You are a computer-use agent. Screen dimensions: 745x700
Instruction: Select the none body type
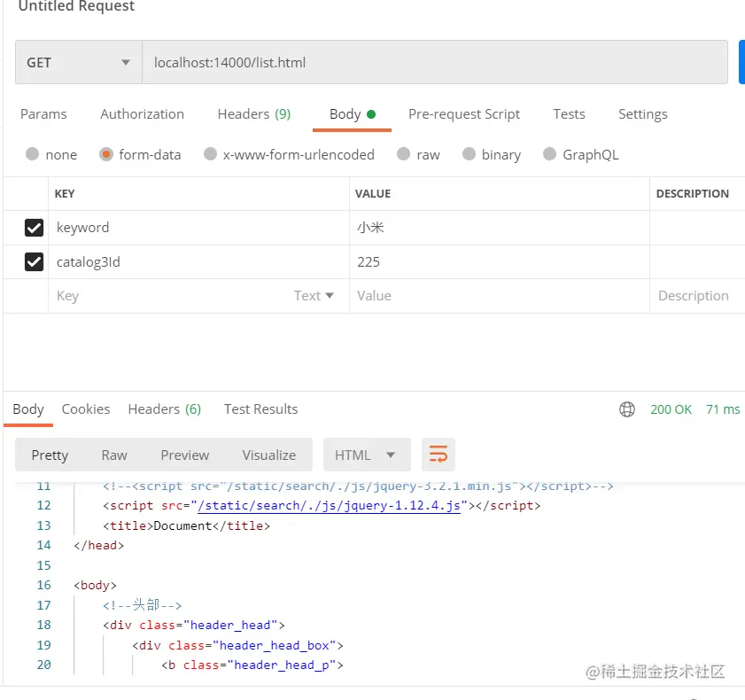(x=32, y=154)
